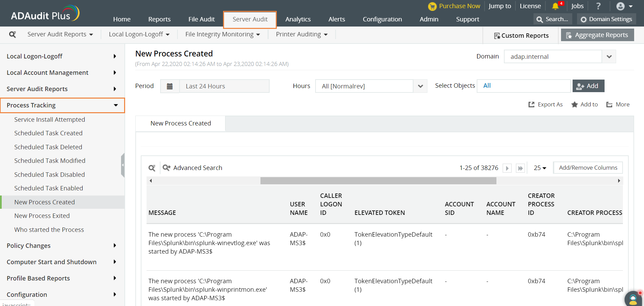Open the Domain dropdown showing adap.internal

pyautogui.click(x=609, y=56)
